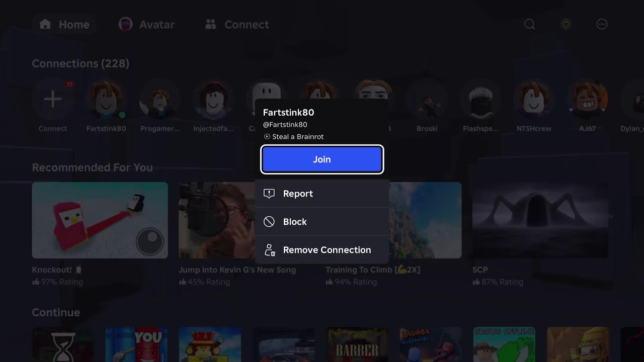Select Fartstink80 avatar in connections
This screenshot has height=362, width=644.
tap(106, 99)
